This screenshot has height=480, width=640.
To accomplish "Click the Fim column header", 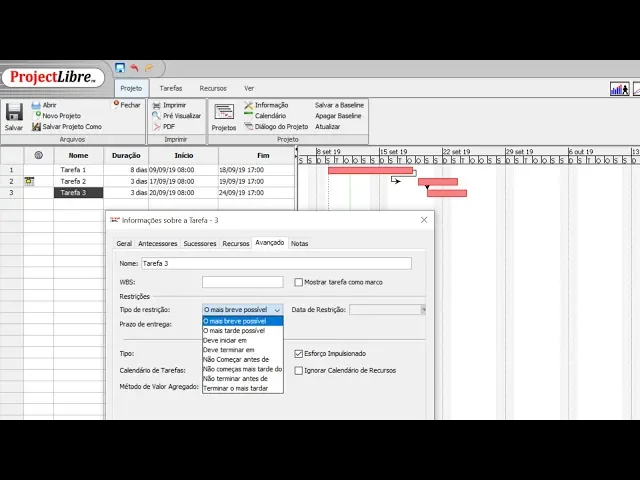I will coord(263,156).
